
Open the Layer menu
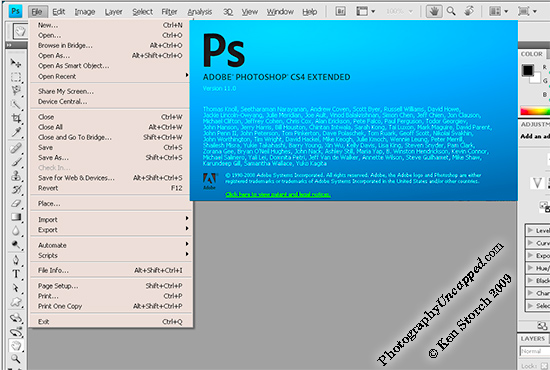(114, 12)
